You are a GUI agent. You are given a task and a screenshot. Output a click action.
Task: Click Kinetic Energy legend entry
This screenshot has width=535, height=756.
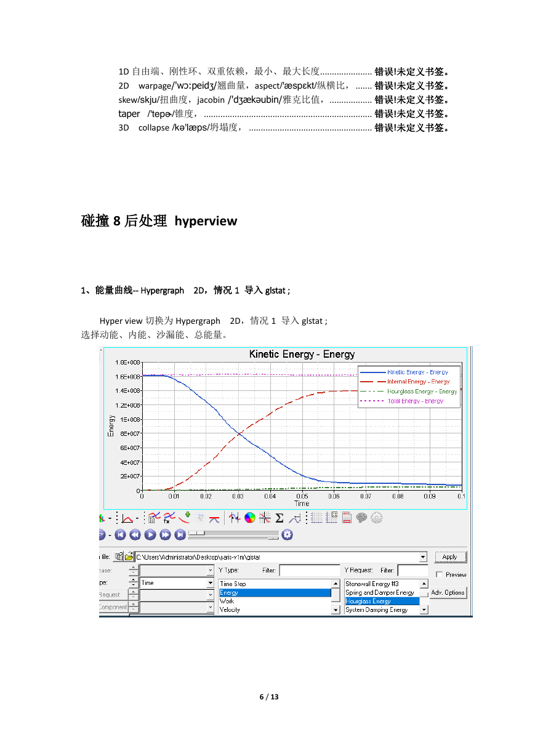[x=409, y=372]
